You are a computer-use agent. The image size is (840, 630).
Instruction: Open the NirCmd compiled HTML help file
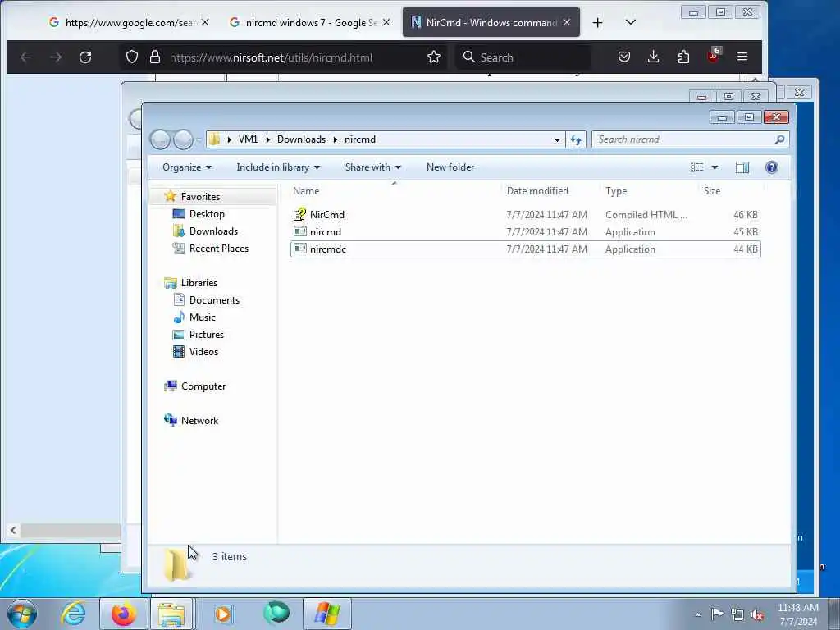(326, 215)
